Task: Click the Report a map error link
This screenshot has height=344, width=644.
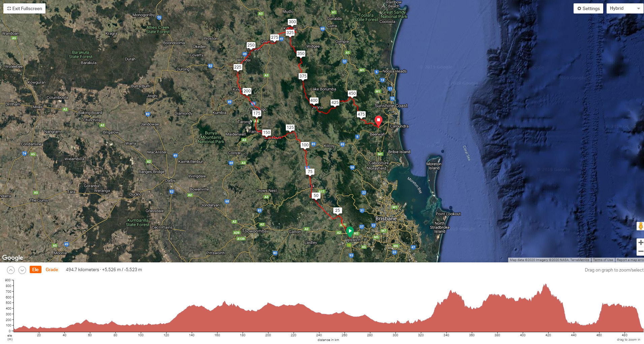Action: (630, 260)
